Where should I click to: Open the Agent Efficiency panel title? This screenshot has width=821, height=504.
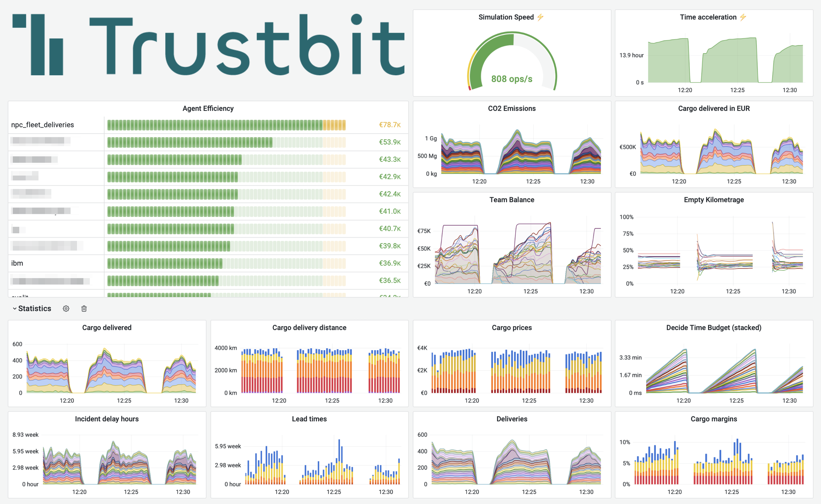(208, 108)
